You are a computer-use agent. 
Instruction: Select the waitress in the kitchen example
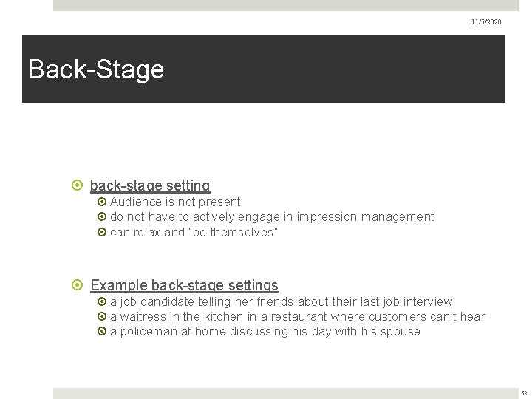[x=297, y=317]
